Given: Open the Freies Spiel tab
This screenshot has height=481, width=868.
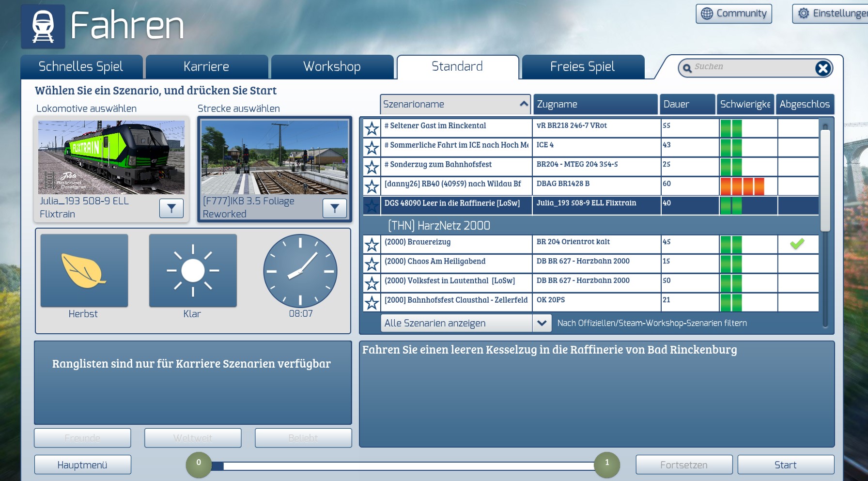Looking at the screenshot, I should click(x=583, y=67).
